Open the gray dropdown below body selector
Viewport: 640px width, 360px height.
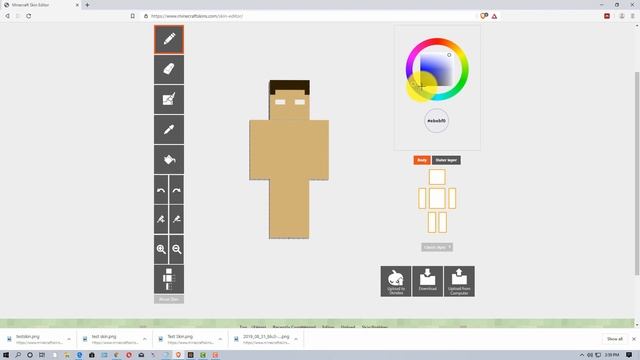(437, 247)
